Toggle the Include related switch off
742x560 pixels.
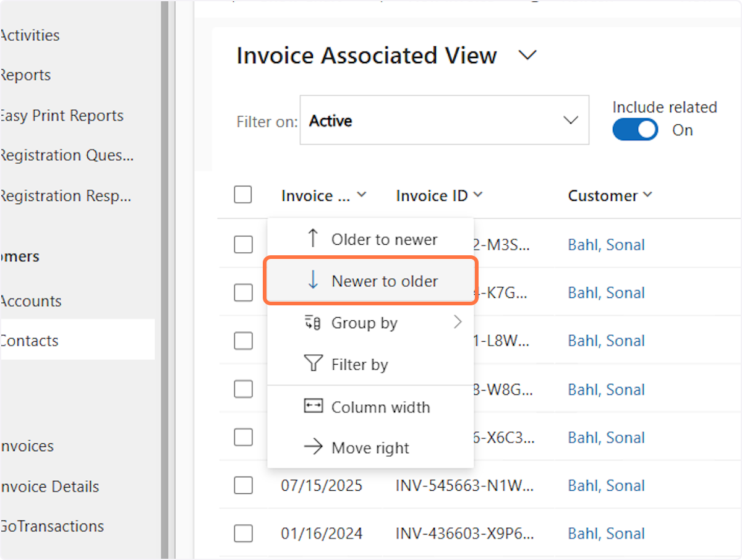(x=635, y=130)
